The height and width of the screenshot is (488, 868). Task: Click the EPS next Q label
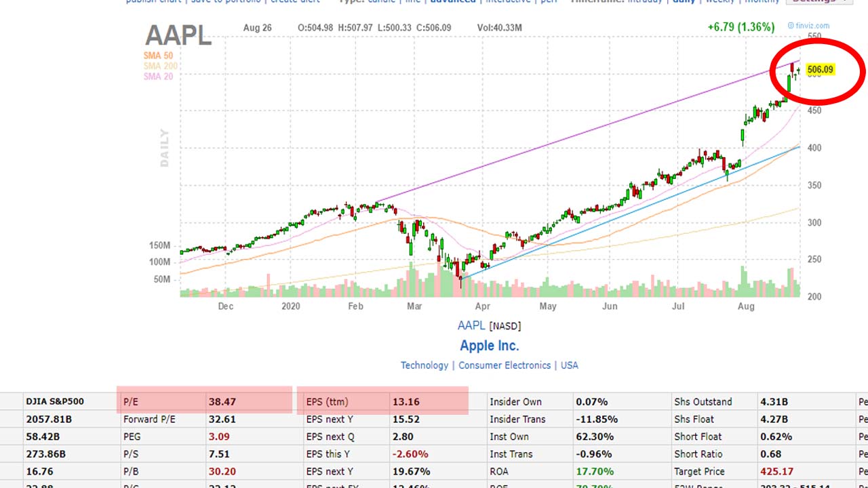[x=330, y=437]
